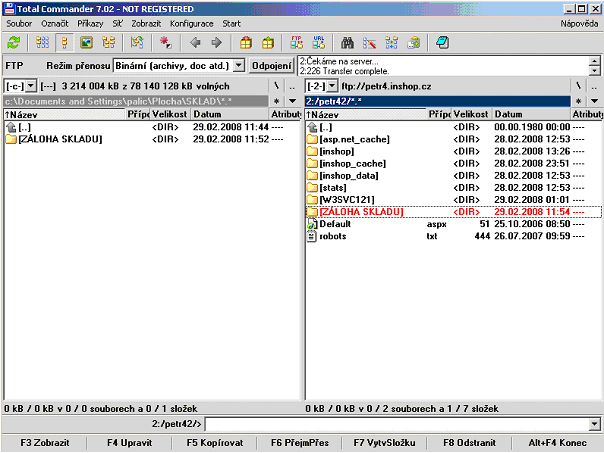Screen dimensions: 604x453
Task: Click F4 Upravit button
Action: [129, 443]
